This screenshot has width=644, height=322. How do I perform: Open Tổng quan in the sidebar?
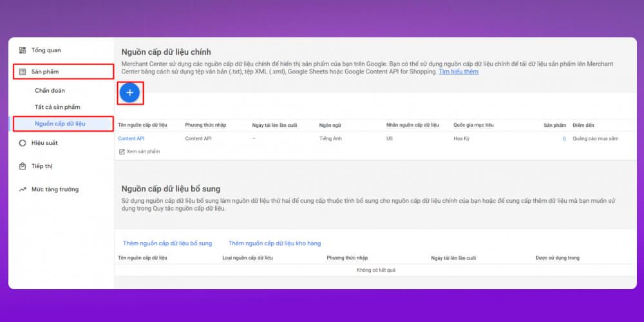click(46, 50)
